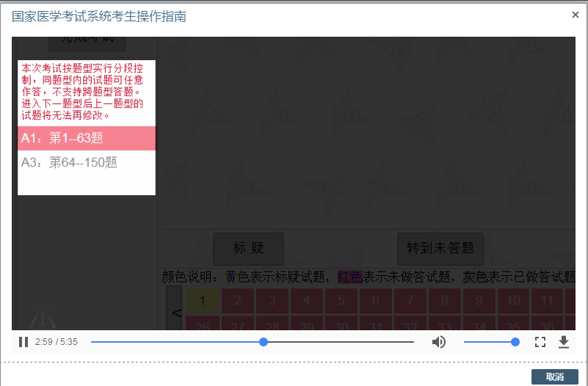Image resolution: width=588 pixels, height=386 pixels.
Task: Enter fullscreen video mode
Action: tap(540, 342)
